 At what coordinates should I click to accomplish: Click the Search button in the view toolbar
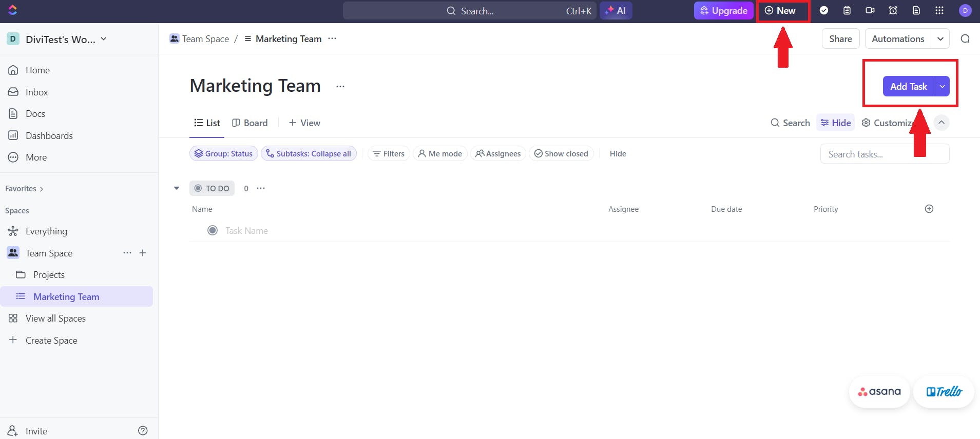791,123
